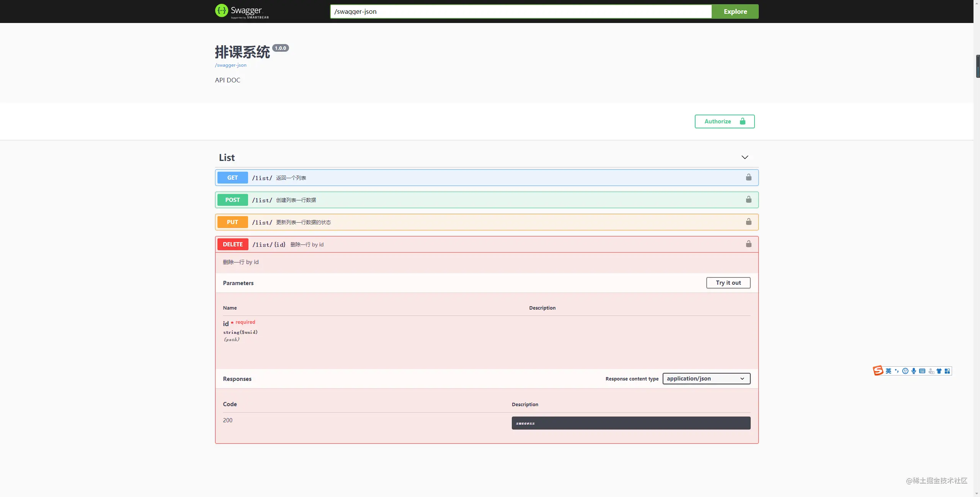Click the 1.0.0 version badge

coord(281,48)
